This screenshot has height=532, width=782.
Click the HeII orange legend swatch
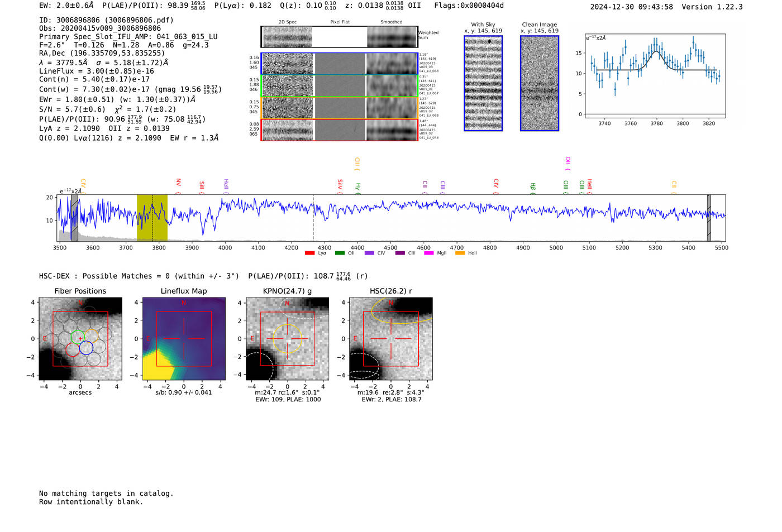coord(460,253)
